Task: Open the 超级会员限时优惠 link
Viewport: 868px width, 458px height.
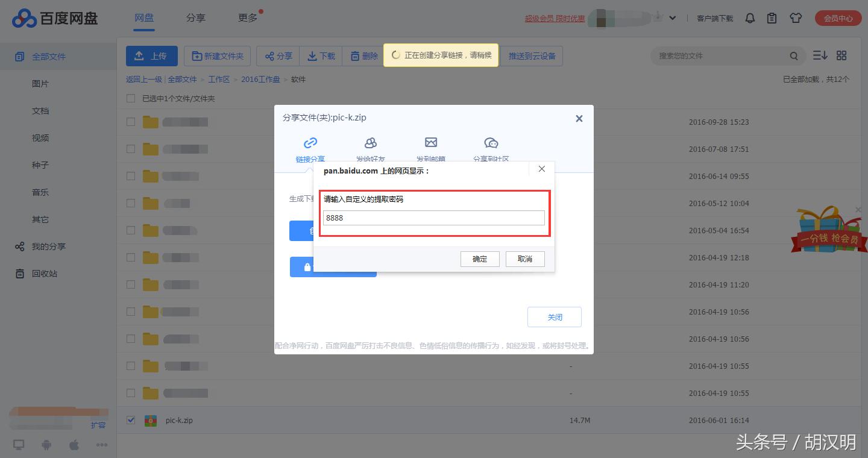Action: tap(554, 19)
